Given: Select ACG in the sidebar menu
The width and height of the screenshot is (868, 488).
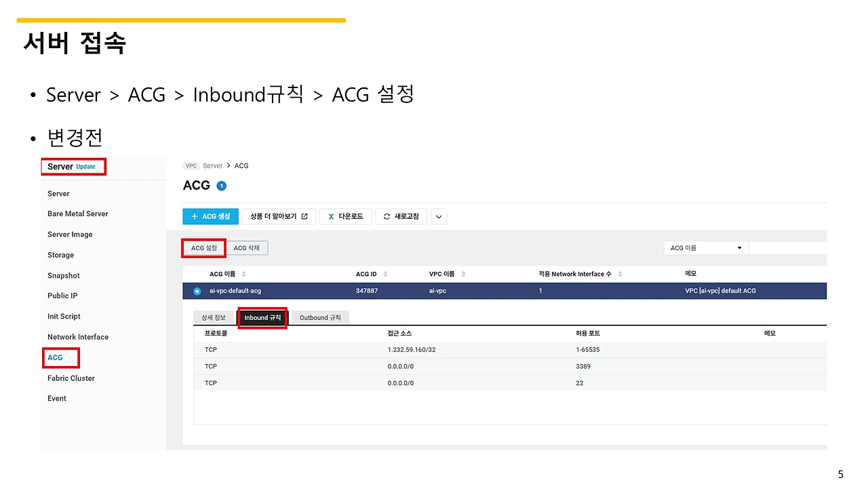Looking at the screenshot, I should point(55,357).
